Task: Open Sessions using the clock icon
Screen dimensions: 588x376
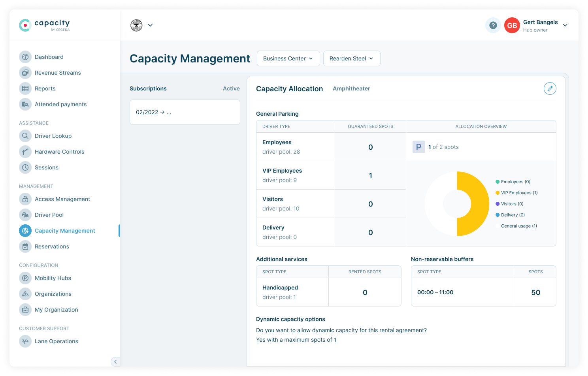Action: (x=25, y=167)
